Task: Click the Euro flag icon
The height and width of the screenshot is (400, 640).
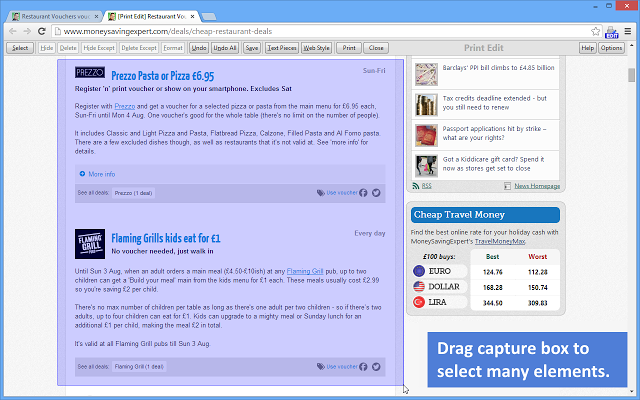Action: click(419, 271)
